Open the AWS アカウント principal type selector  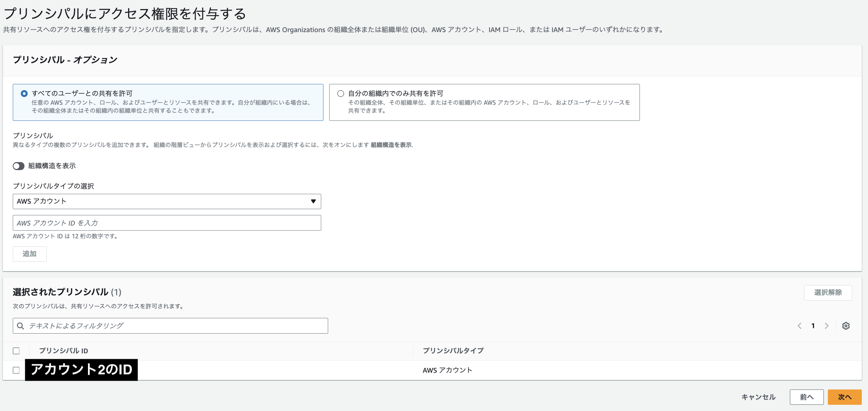[167, 201]
